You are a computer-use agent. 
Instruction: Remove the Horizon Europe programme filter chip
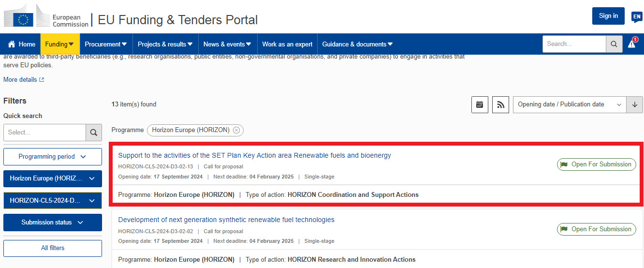pos(236,130)
